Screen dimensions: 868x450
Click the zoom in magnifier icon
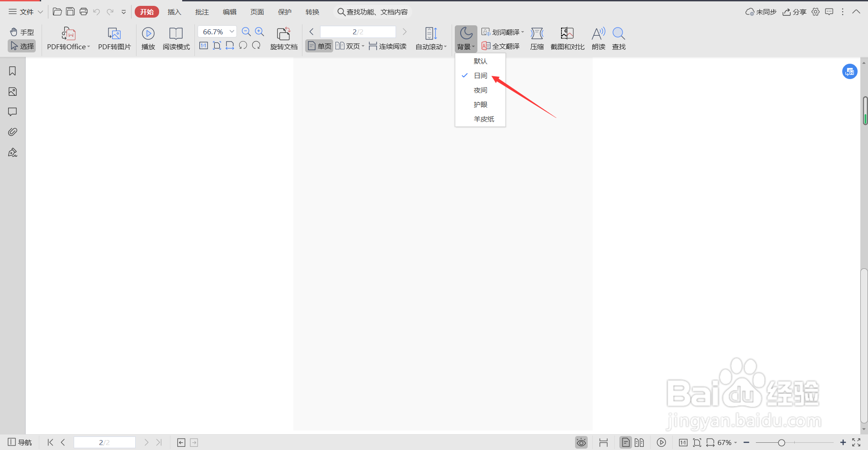point(259,32)
